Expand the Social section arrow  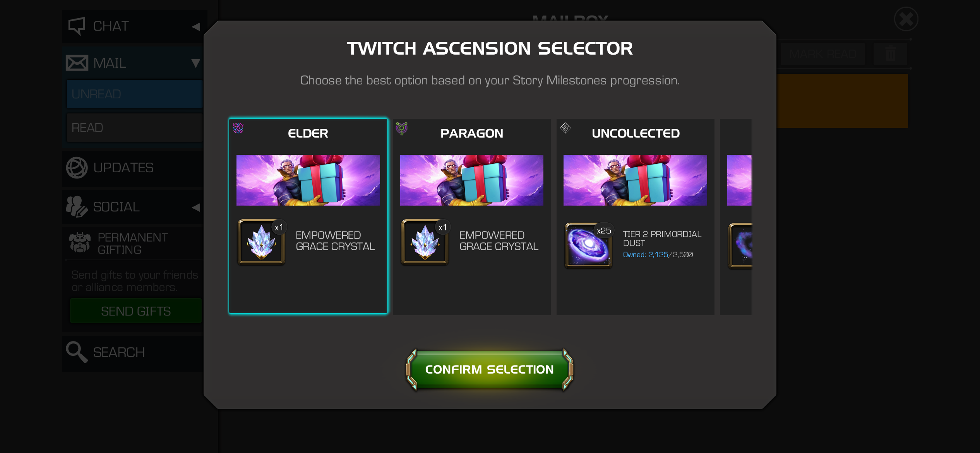pos(196,207)
